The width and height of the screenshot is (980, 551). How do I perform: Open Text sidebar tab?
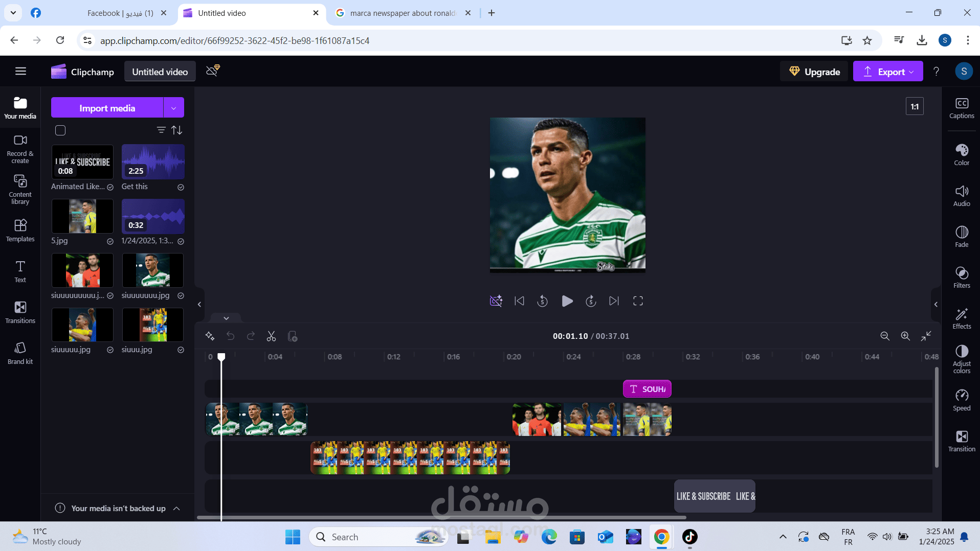tap(20, 271)
